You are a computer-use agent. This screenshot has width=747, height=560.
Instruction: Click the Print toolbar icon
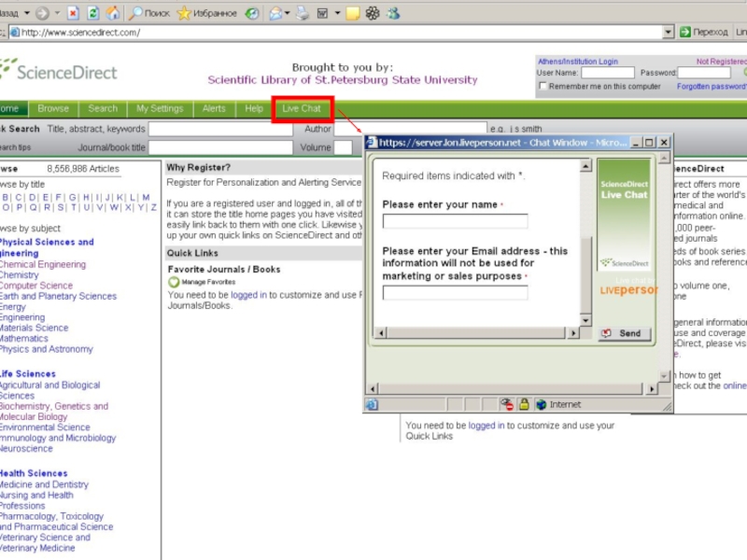pyautogui.click(x=303, y=13)
